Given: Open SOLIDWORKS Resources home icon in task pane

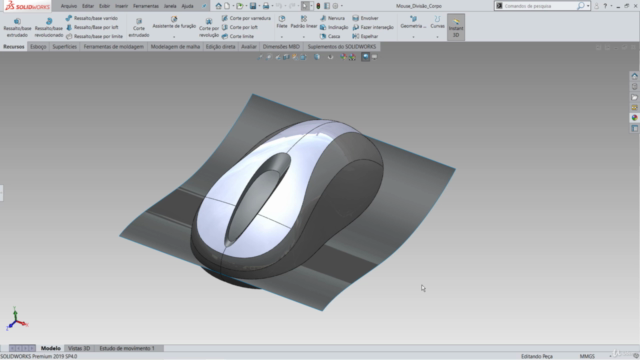Looking at the screenshot, I should click(634, 76).
